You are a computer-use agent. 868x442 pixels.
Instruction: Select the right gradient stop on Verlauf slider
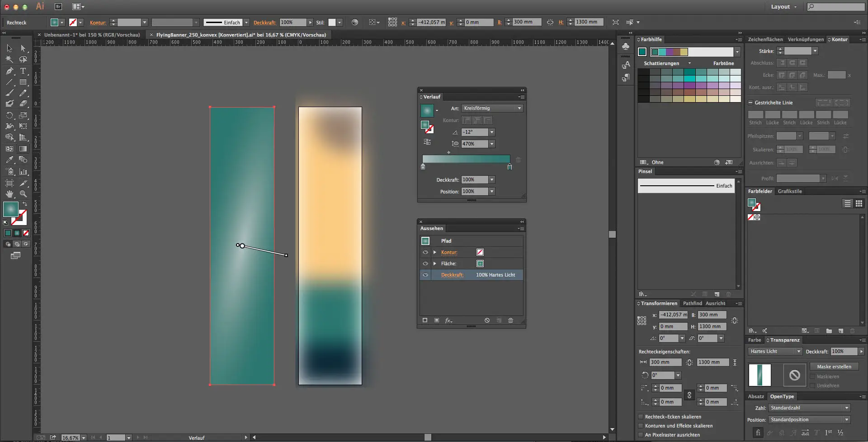coord(509,167)
